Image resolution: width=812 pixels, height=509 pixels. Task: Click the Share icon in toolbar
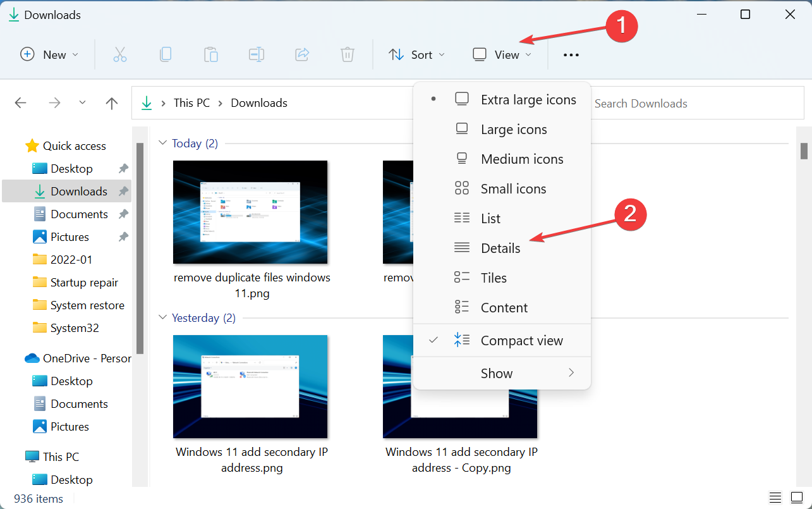[x=302, y=54]
